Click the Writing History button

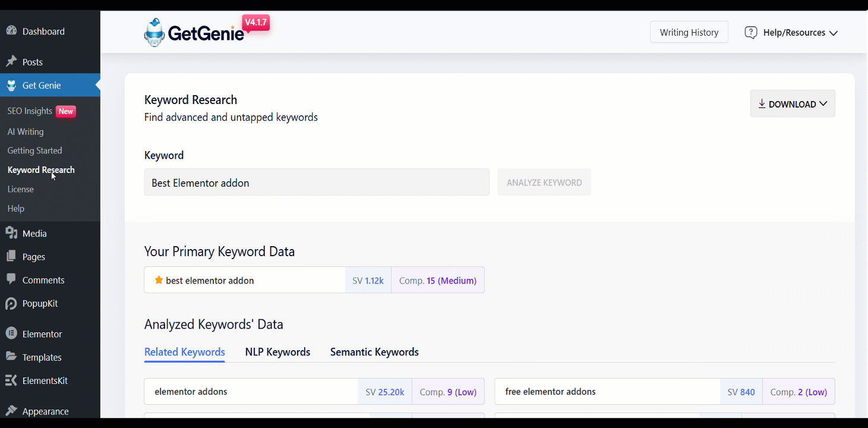689,32
